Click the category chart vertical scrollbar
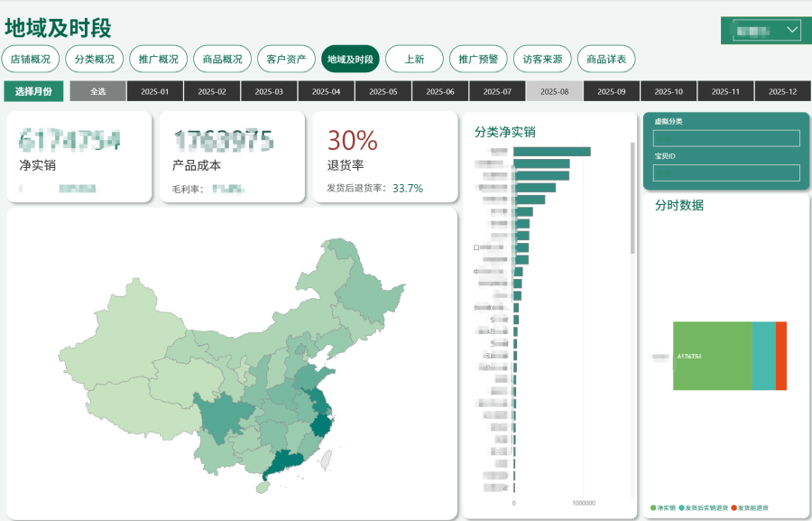The height and width of the screenshot is (521, 812). point(632,199)
